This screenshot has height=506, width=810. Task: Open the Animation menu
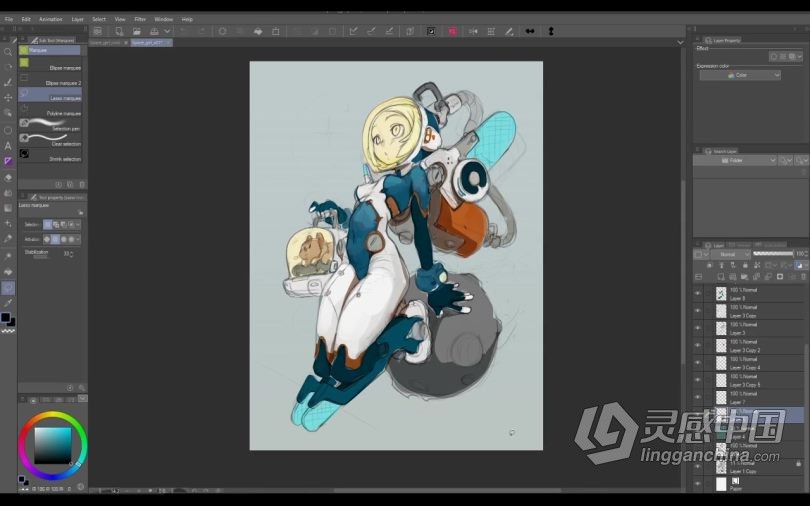pyautogui.click(x=51, y=19)
